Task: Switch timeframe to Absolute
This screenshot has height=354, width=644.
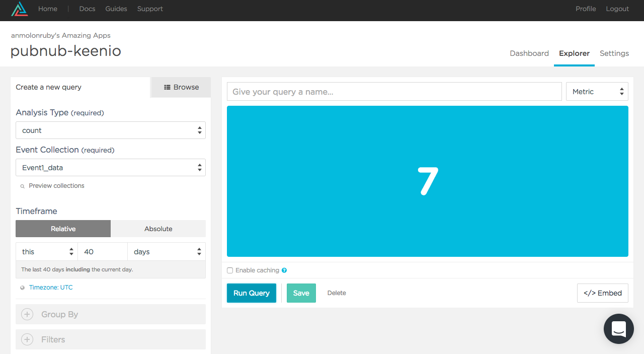Action: [x=158, y=229]
